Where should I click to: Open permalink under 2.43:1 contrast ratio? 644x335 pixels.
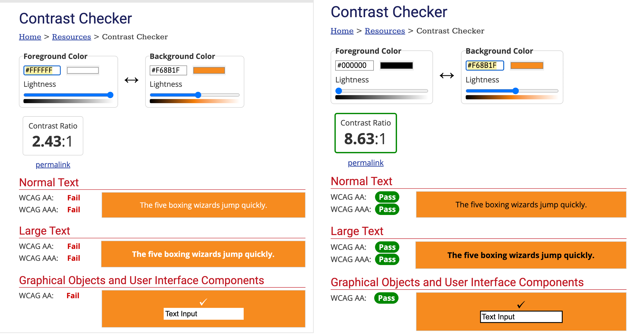click(53, 165)
